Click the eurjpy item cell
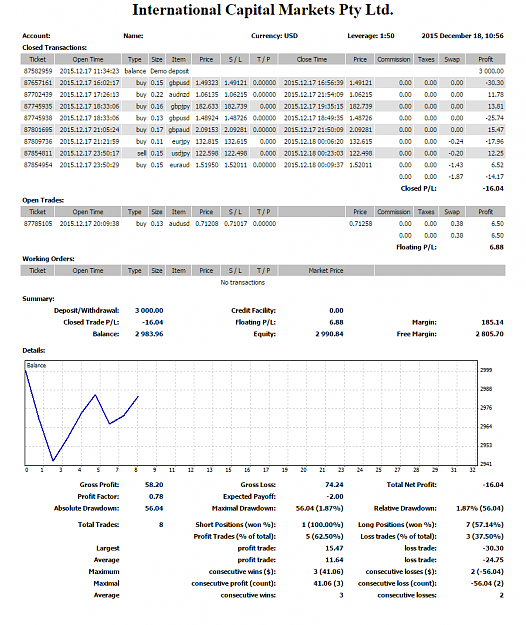The height and width of the screenshot is (625, 526). (181, 142)
